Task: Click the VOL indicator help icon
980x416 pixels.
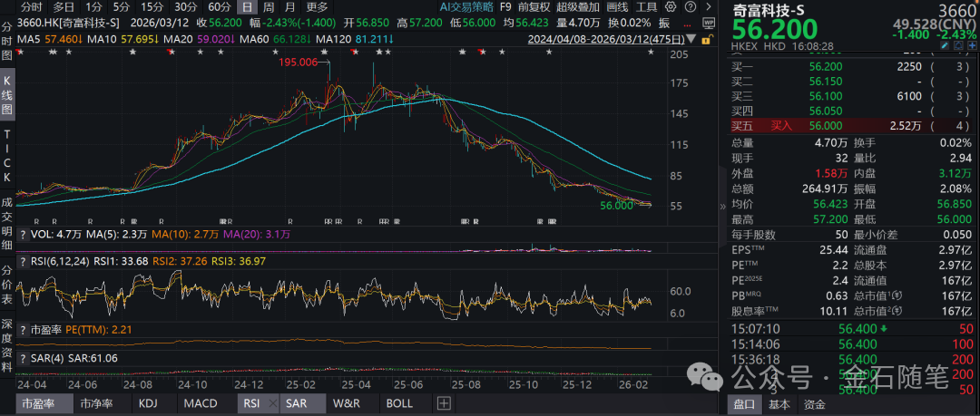Action: point(23,234)
